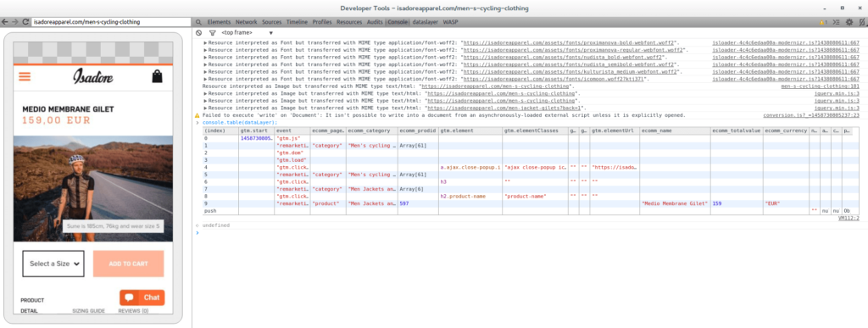Viewport: 868px width, 328px height.
Task: Click the h2.product-name cell
Action: pos(470,197)
